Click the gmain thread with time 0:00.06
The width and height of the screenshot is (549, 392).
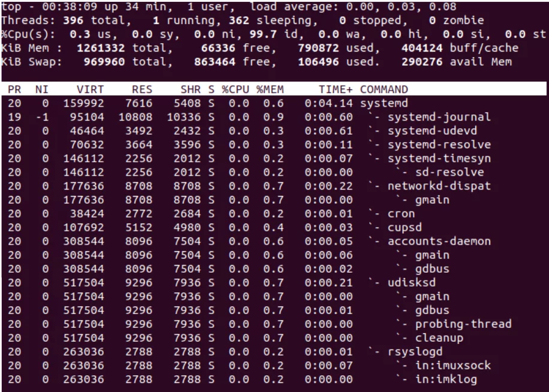tap(432, 255)
